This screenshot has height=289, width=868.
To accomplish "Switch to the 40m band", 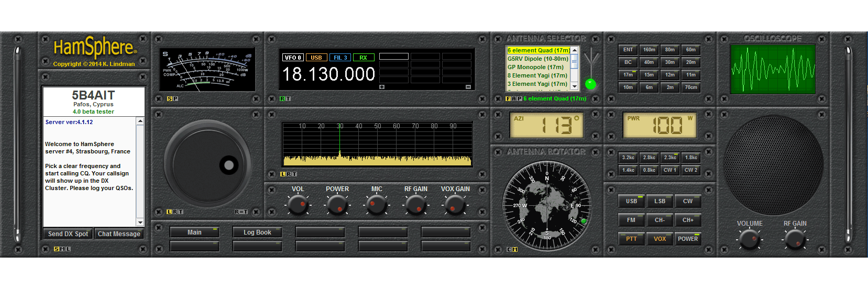I will (649, 62).
